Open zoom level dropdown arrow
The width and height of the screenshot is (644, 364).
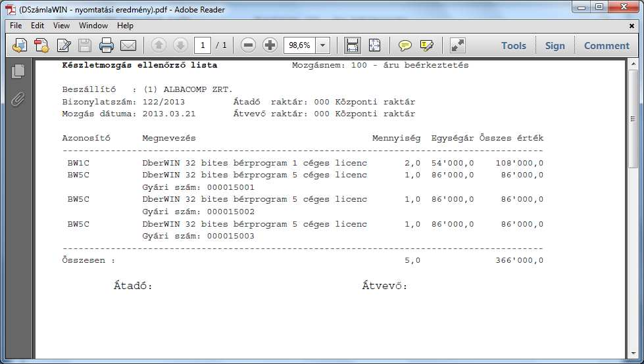coord(323,45)
